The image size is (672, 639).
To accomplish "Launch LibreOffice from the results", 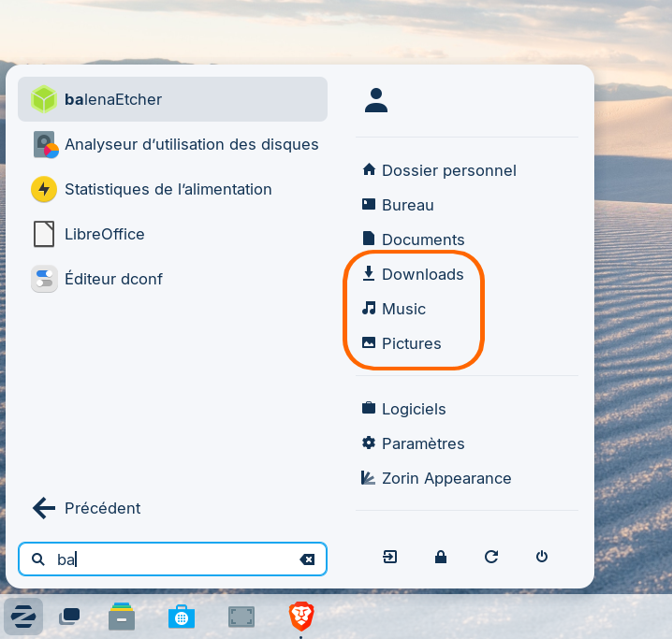I will click(172, 234).
